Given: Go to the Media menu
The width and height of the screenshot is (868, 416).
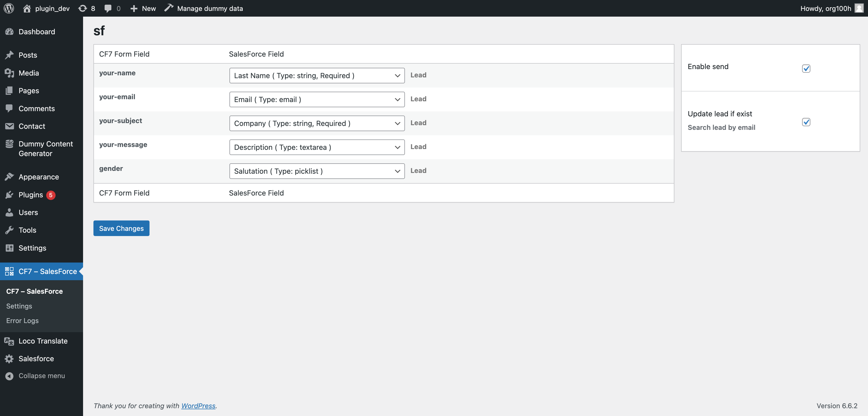Looking at the screenshot, I should pos(42,73).
